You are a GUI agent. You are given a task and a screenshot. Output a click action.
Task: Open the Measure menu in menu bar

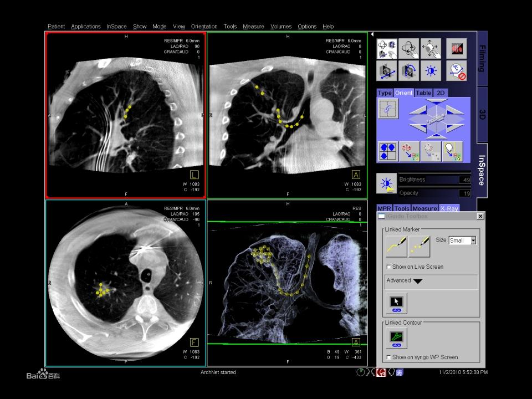coord(253,27)
